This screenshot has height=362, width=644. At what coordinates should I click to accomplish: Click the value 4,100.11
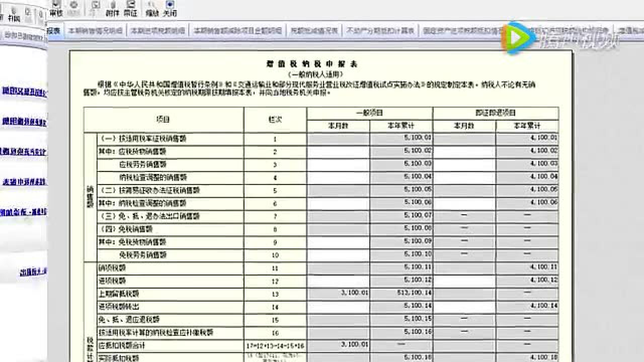[x=543, y=267]
